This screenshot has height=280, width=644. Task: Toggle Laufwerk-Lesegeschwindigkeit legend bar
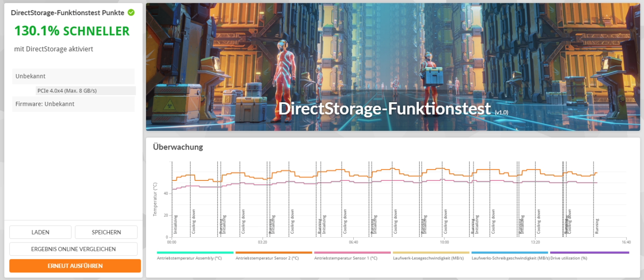tap(431, 253)
